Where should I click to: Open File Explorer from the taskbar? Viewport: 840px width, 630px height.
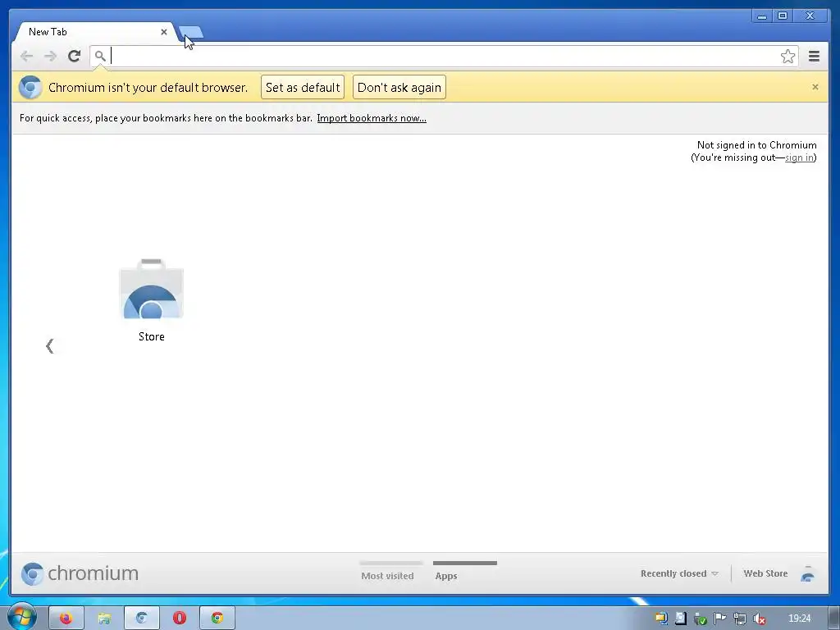(x=104, y=619)
